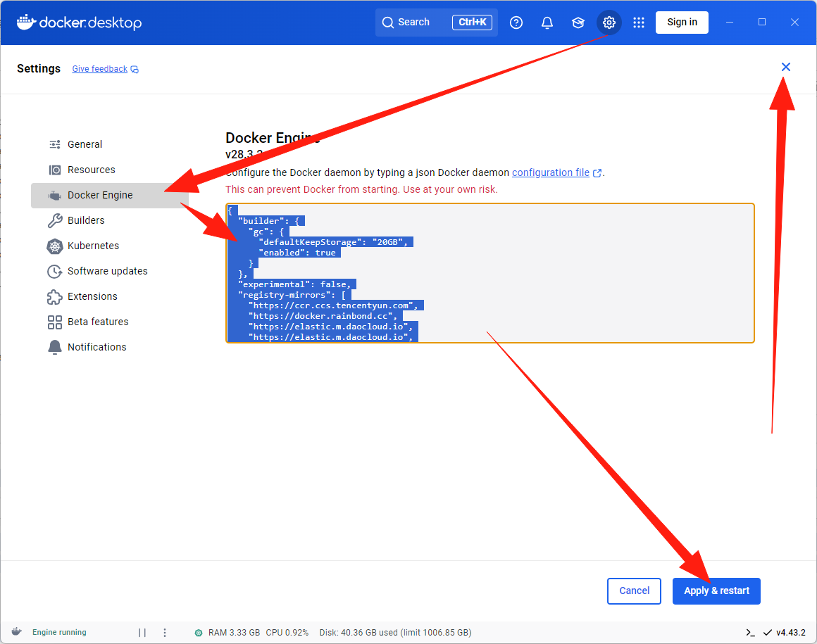Open the Docker Desktop help icon
Image resolution: width=817 pixels, height=644 pixels.
[516, 23]
